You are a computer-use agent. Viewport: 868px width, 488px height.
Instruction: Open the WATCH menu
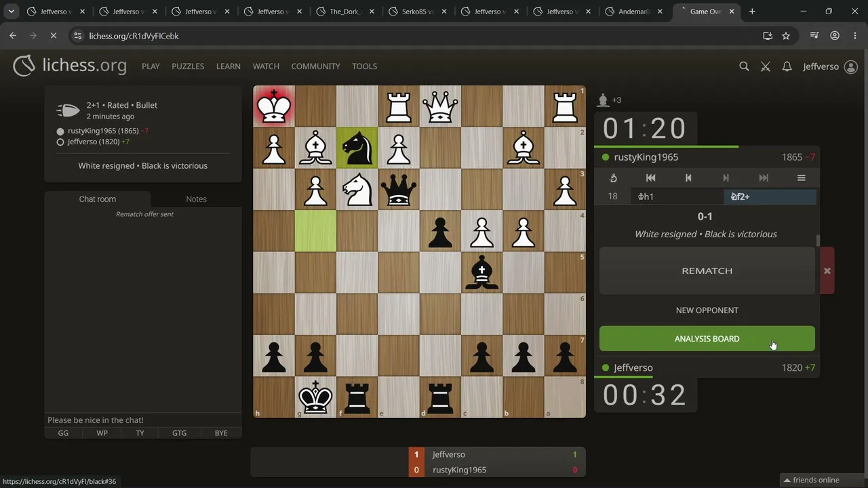[x=266, y=66]
